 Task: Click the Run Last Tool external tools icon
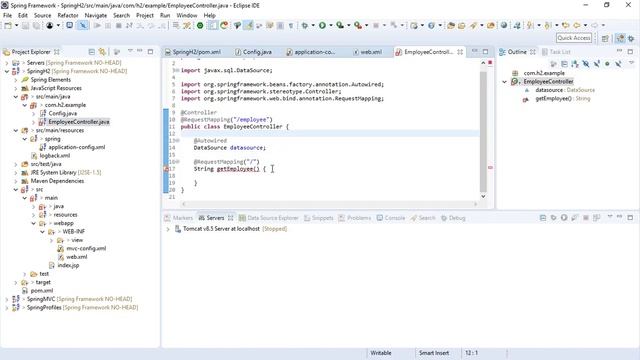coord(358,25)
